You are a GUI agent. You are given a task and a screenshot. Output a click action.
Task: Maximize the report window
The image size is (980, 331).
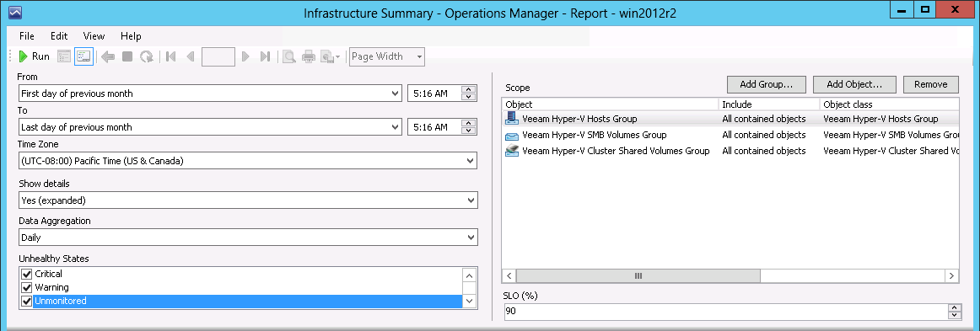925,9
